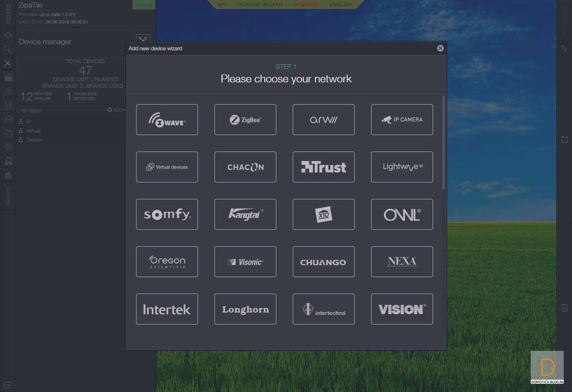Viewport: 572px width, 392px height.
Task: Click the logout icon at sidebar bottom
Action: [x=7, y=385]
